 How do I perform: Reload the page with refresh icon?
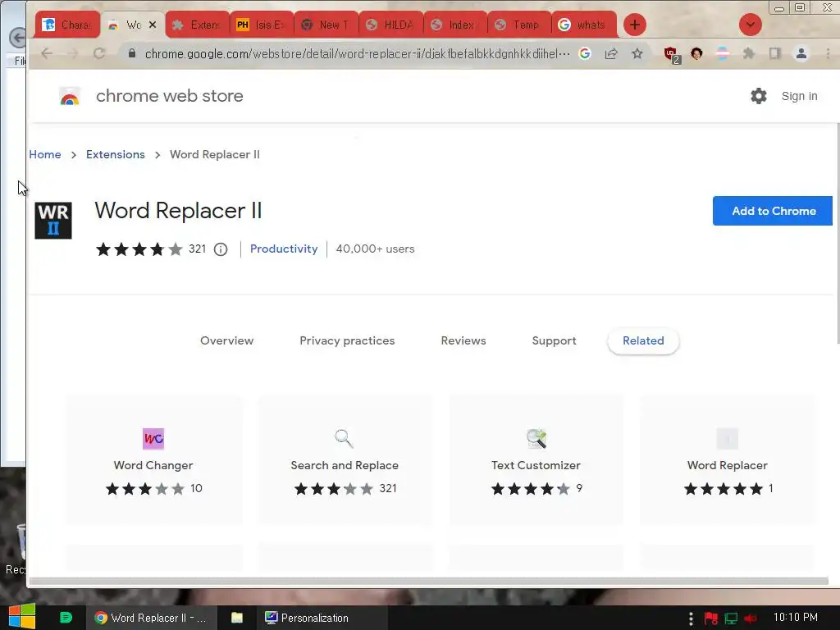click(99, 53)
